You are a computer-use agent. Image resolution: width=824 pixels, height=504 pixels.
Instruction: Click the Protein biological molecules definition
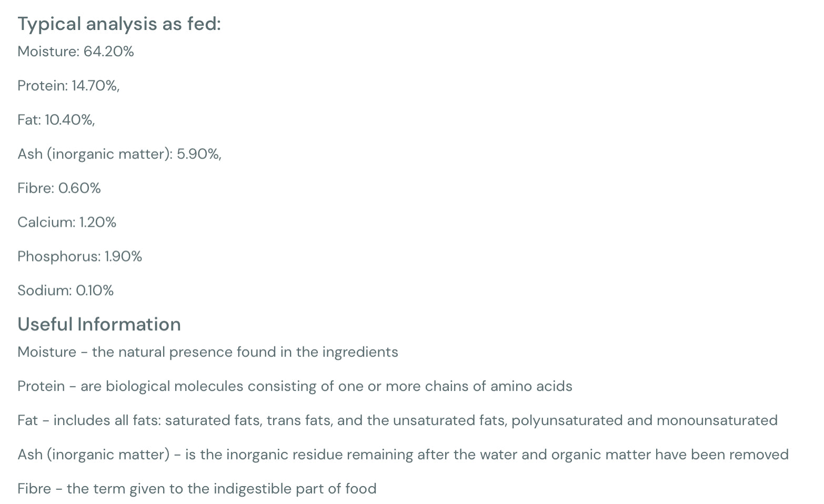(295, 386)
